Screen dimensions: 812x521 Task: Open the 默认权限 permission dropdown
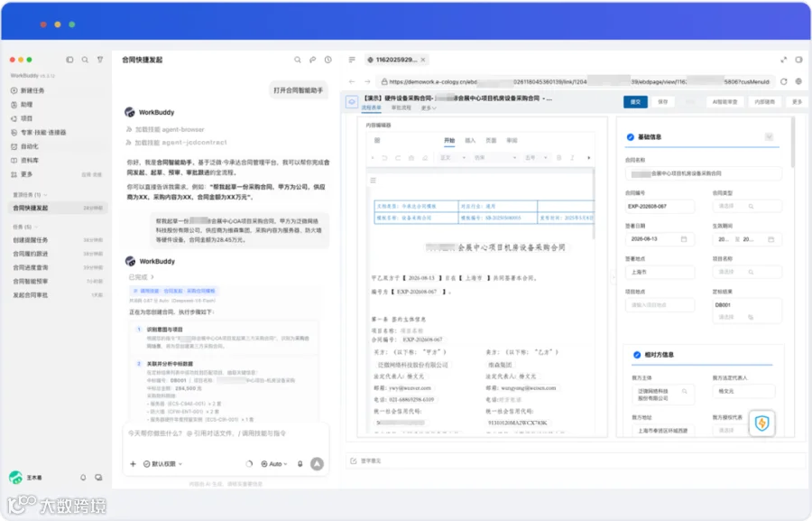[162, 463]
